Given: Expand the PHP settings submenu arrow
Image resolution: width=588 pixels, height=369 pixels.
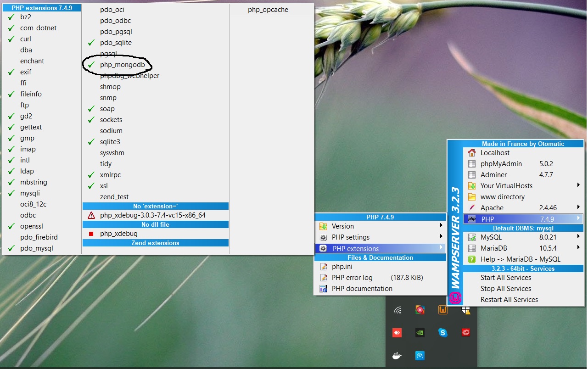Looking at the screenshot, I should 441,237.
